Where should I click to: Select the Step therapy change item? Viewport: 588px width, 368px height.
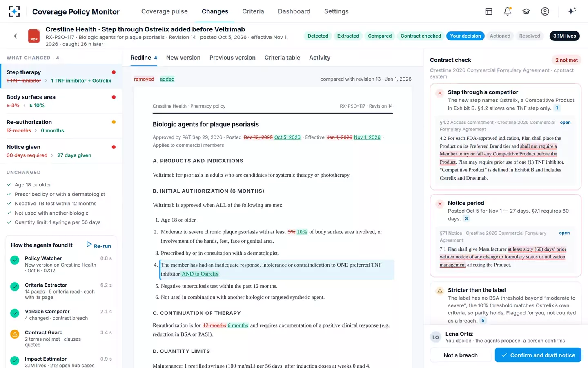(61, 76)
